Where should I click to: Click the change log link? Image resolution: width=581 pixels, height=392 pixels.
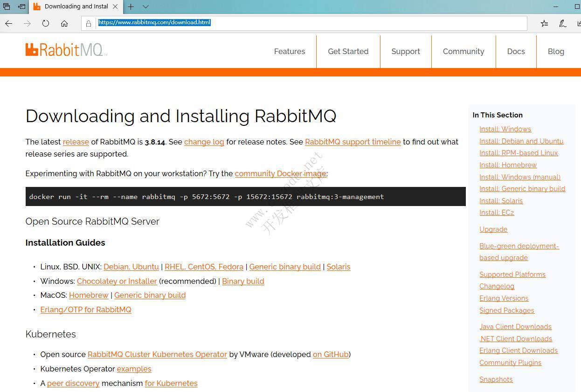tap(204, 142)
